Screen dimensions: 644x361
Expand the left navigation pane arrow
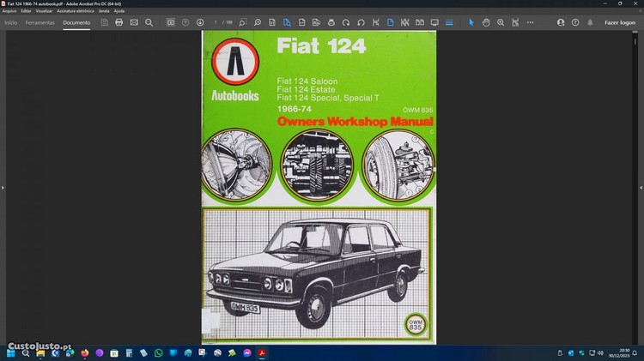[x=3, y=187]
